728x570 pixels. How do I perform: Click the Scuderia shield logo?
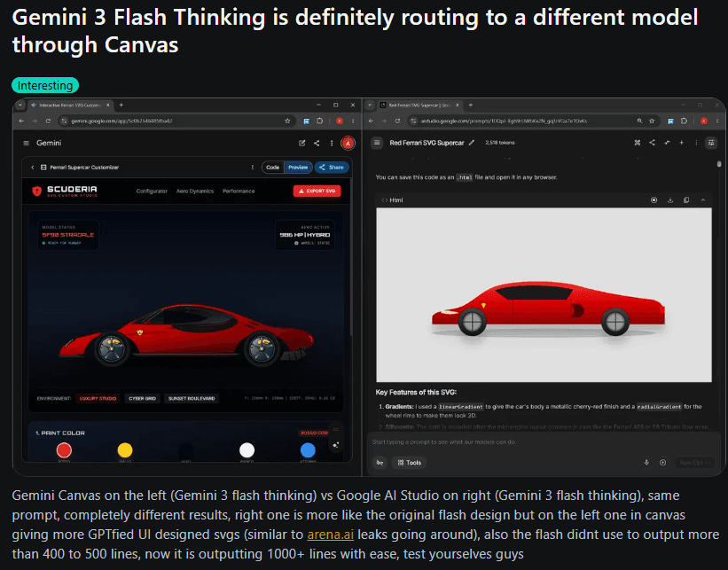(x=36, y=191)
